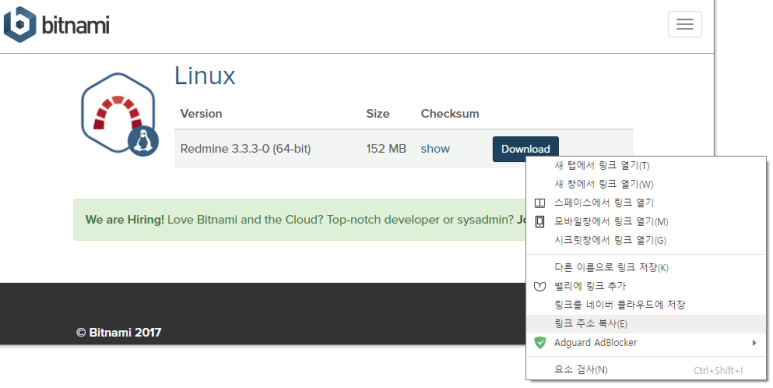The width and height of the screenshot is (773, 388).
Task: Show the checksum via the show link
Action: tap(435, 149)
